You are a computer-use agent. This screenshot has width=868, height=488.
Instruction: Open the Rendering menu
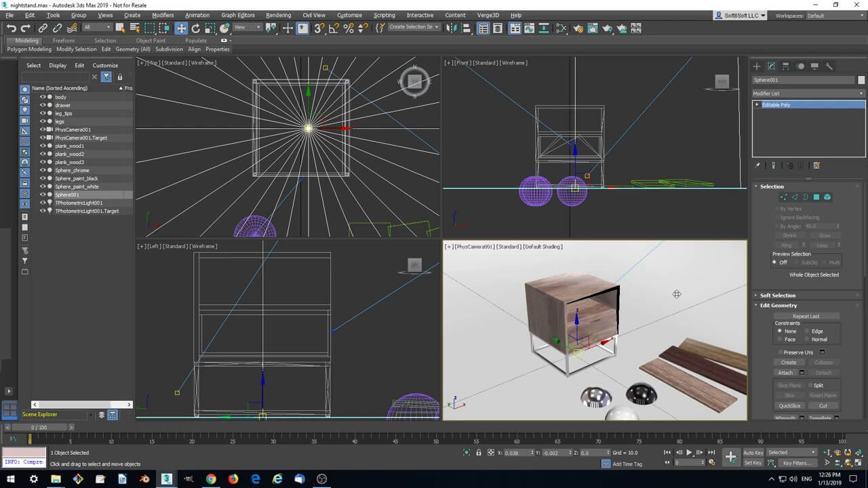[x=278, y=15]
